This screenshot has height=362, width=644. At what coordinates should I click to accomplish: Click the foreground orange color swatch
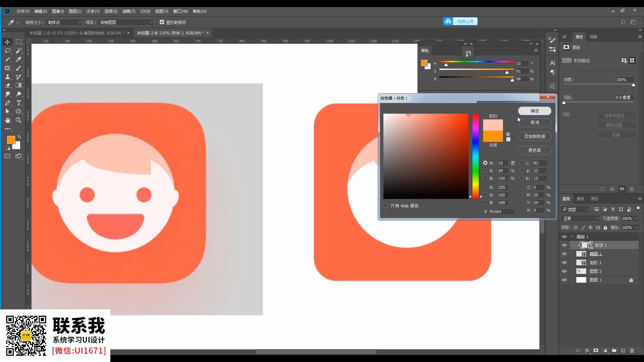(x=11, y=140)
